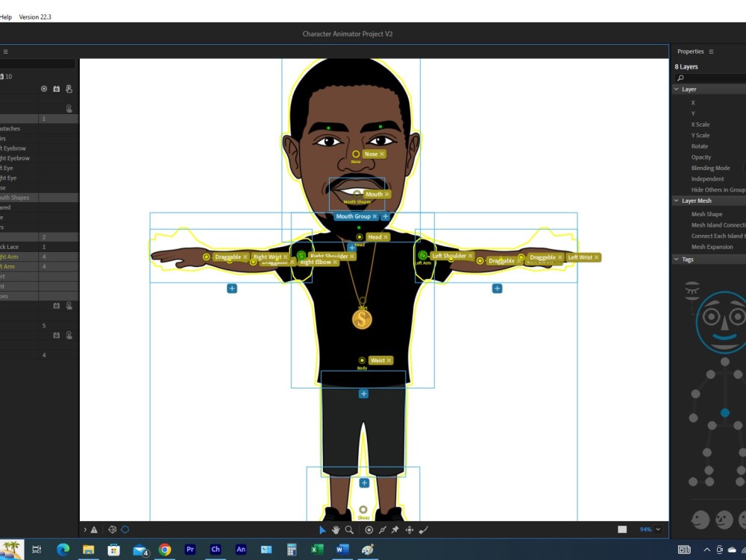Select the crosshair Transform tool in bottom toolbar

tap(409, 529)
